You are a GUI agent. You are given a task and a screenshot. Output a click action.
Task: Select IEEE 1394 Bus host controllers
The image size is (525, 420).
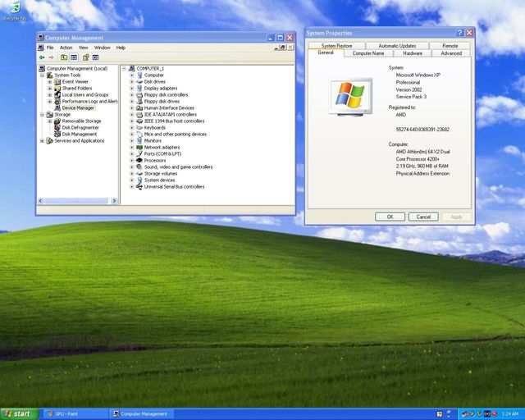(174, 121)
